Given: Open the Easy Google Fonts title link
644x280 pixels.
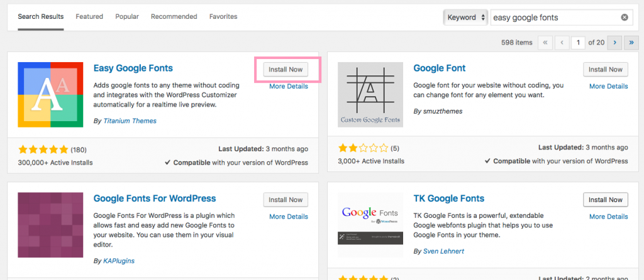Looking at the screenshot, I should coord(133,68).
